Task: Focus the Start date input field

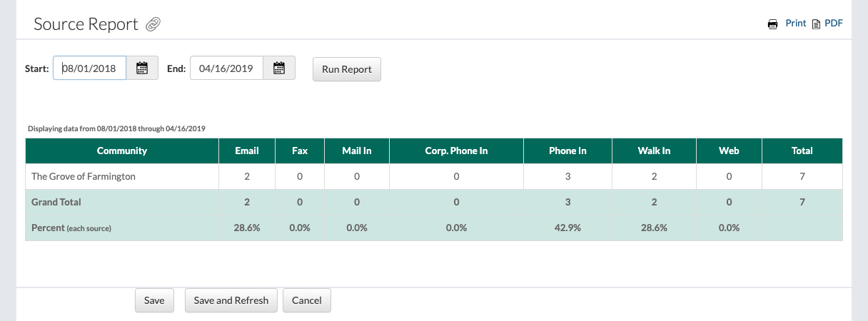Action: 90,68
